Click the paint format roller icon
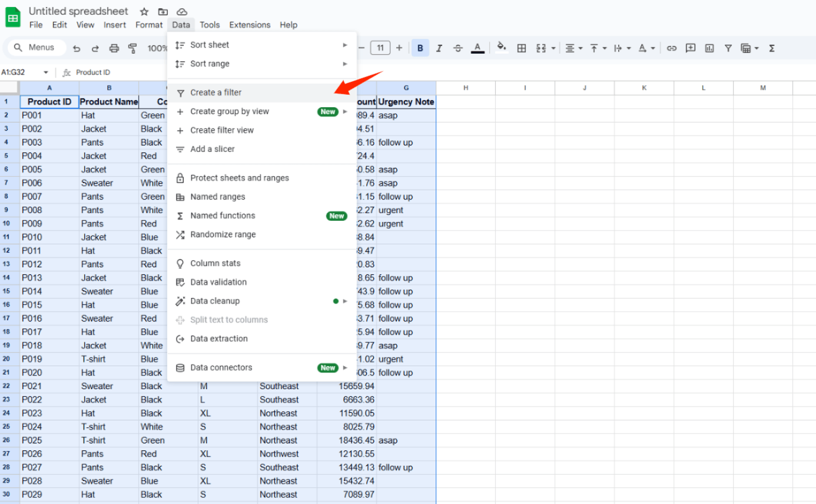 tap(133, 48)
